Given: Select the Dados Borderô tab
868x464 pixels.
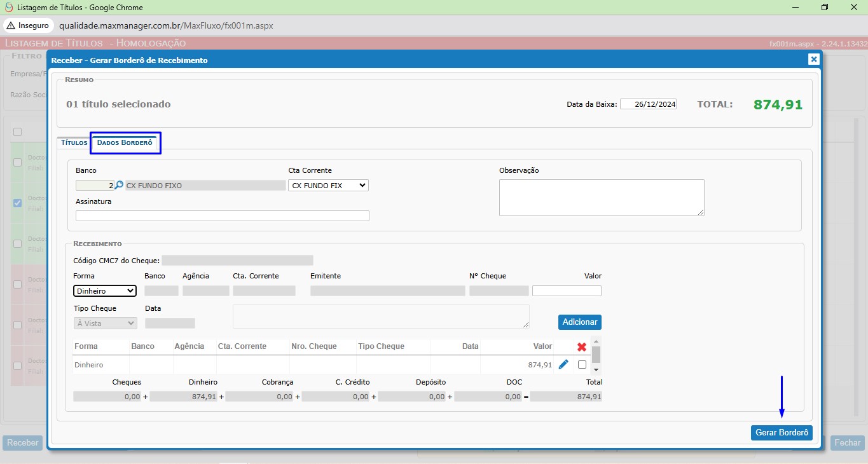Looking at the screenshot, I should pos(125,143).
